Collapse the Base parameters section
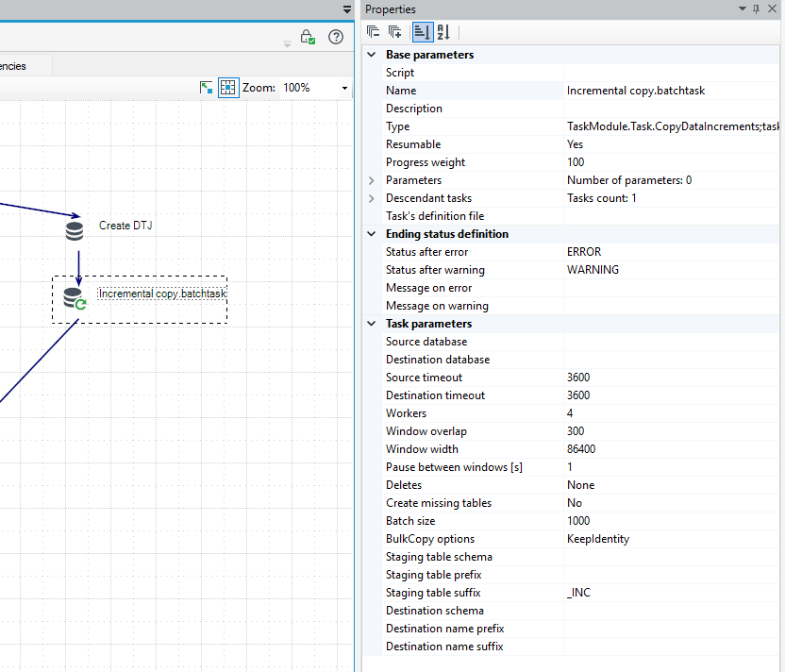Screen dimensions: 785x672 pyautogui.click(x=372, y=55)
